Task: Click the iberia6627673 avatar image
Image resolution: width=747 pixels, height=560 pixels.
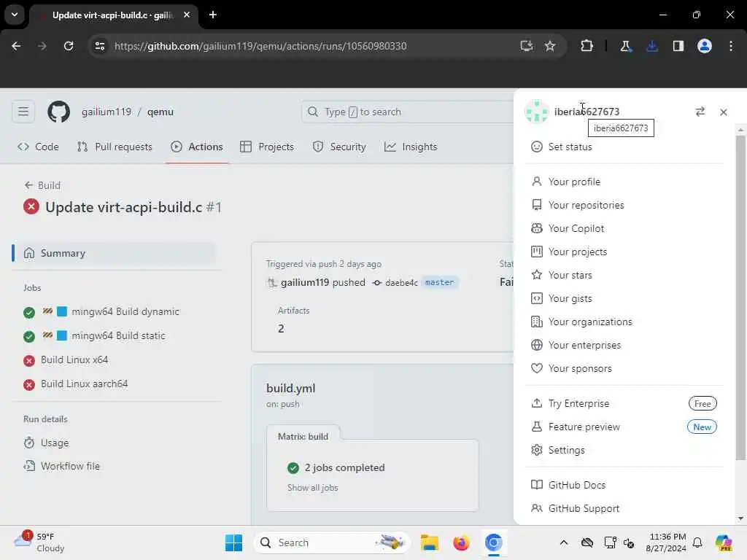Action: tap(536, 112)
